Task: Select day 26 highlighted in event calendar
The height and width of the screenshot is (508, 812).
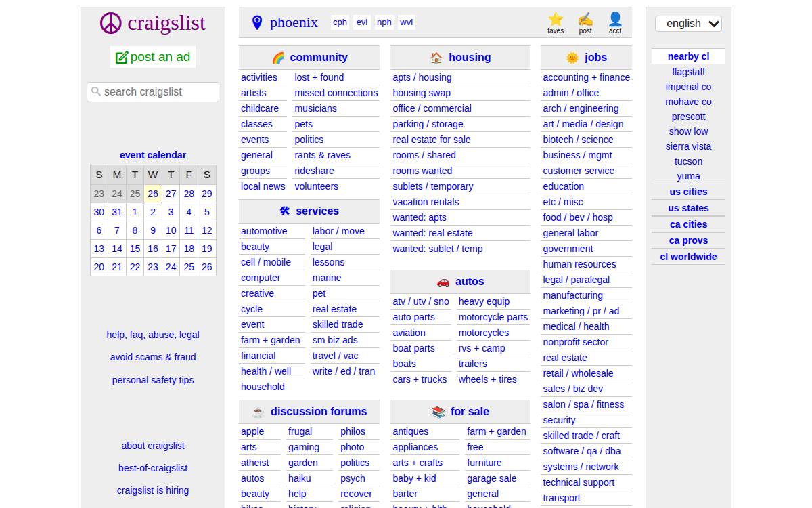Action: 153,194
